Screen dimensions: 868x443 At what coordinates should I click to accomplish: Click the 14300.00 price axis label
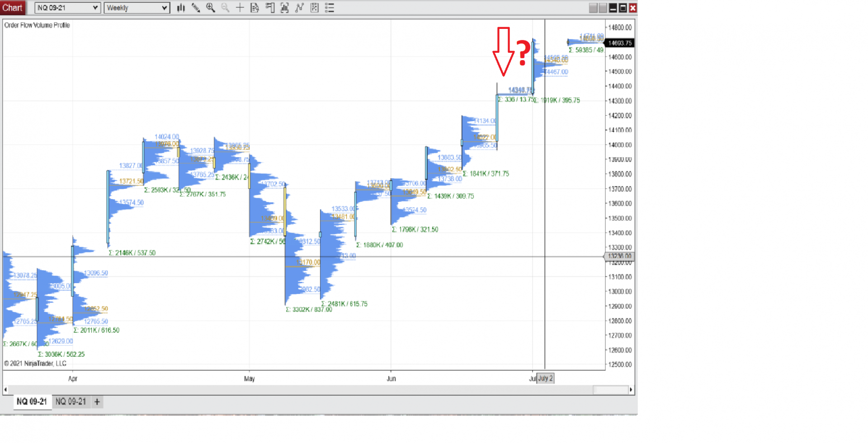(620, 101)
